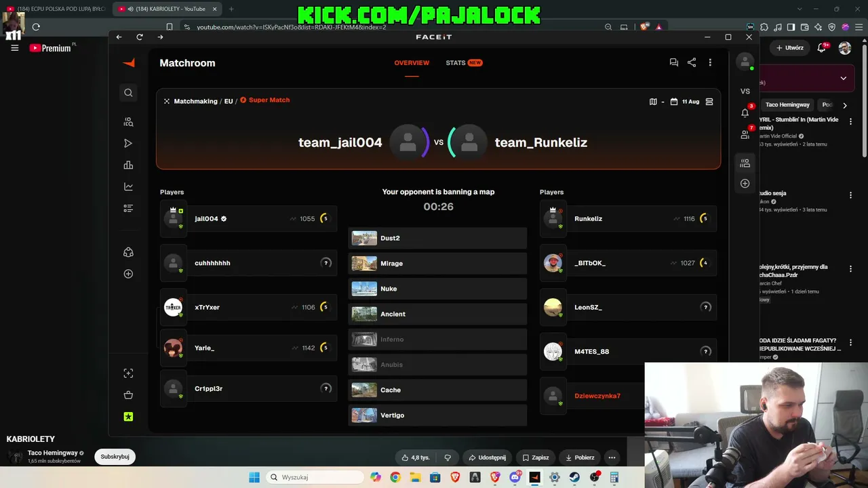Open the matchroom chat icon
868x488 pixels.
click(x=673, y=62)
